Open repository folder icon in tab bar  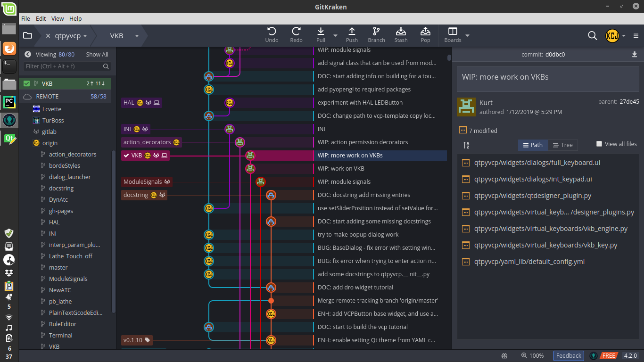27,35
